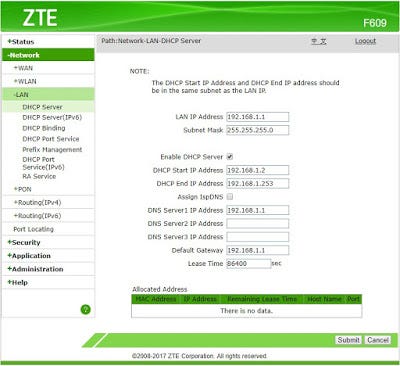The width and height of the screenshot is (400, 366).
Task: Focus the DNS Server1 IP Address field
Action: click(258, 210)
